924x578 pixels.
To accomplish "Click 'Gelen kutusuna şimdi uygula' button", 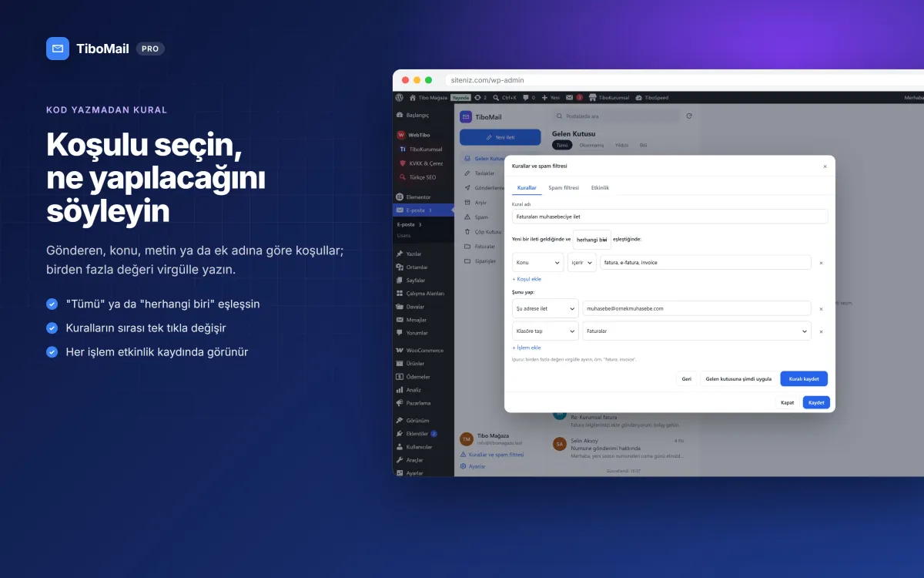I will pyautogui.click(x=738, y=379).
